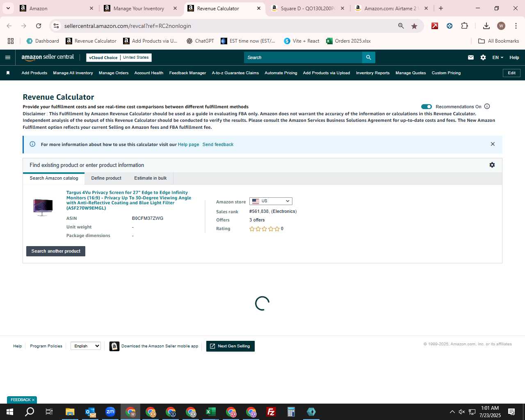This screenshot has height=420, width=525.
Task: Click the browser address bar URL
Action: pyautogui.click(x=128, y=26)
